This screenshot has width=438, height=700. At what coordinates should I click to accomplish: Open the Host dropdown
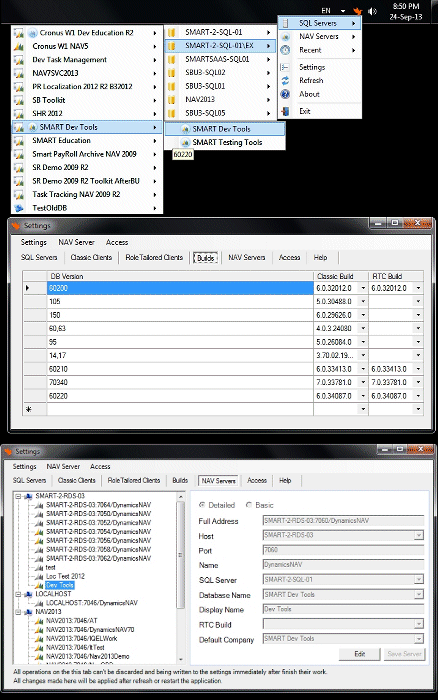tap(418, 535)
